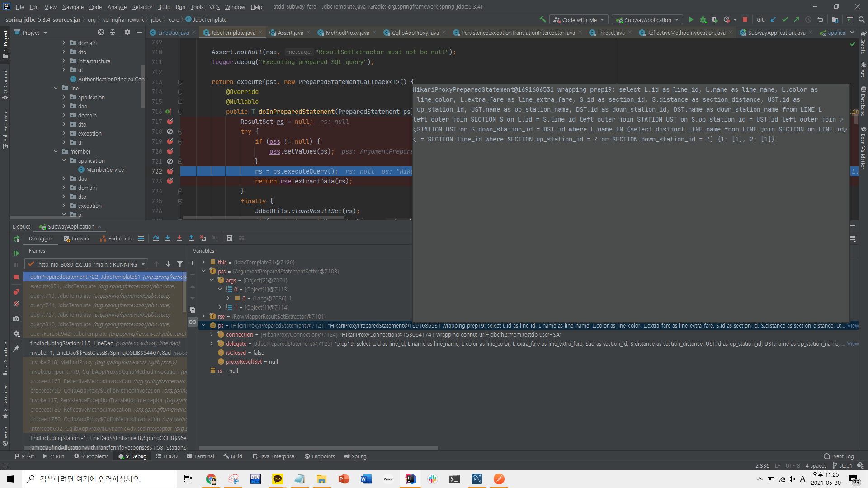Stop the debug session using the red square

(x=16, y=277)
